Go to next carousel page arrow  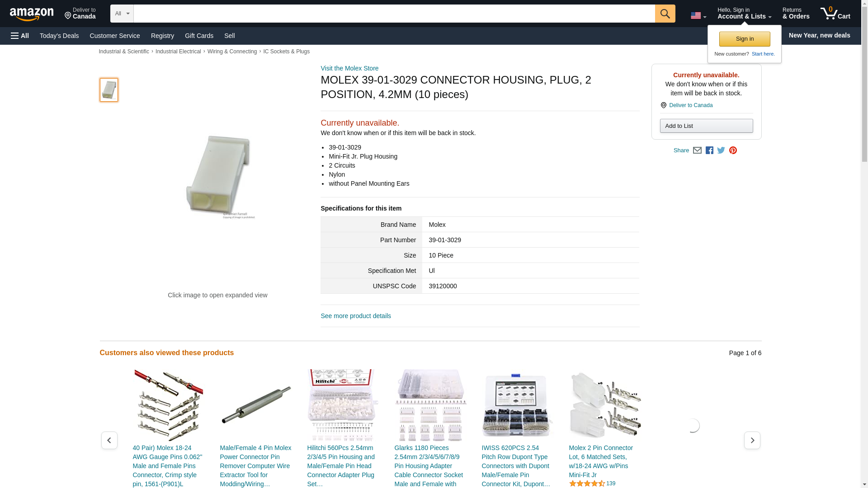point(752,440)
